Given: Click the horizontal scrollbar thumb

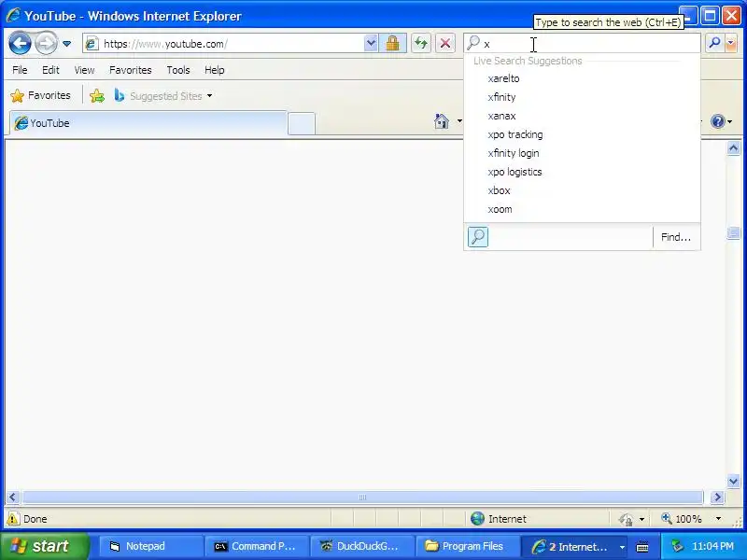Looking at the screenshot, I should coord(362,497).
